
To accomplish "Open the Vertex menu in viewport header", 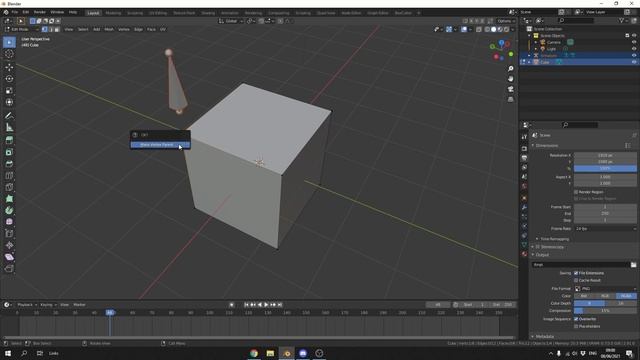I will coord(124,29).
